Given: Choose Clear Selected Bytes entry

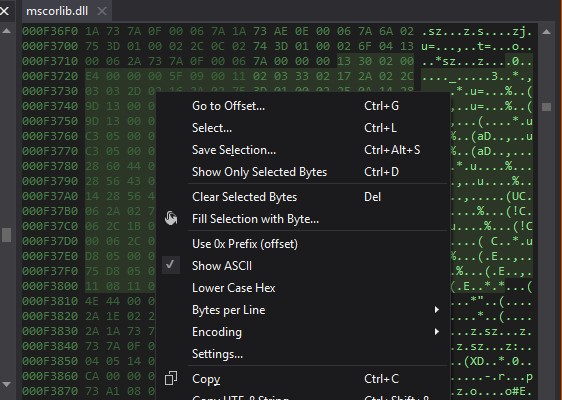Looking at the screenshot, I should tap(303, 197).
